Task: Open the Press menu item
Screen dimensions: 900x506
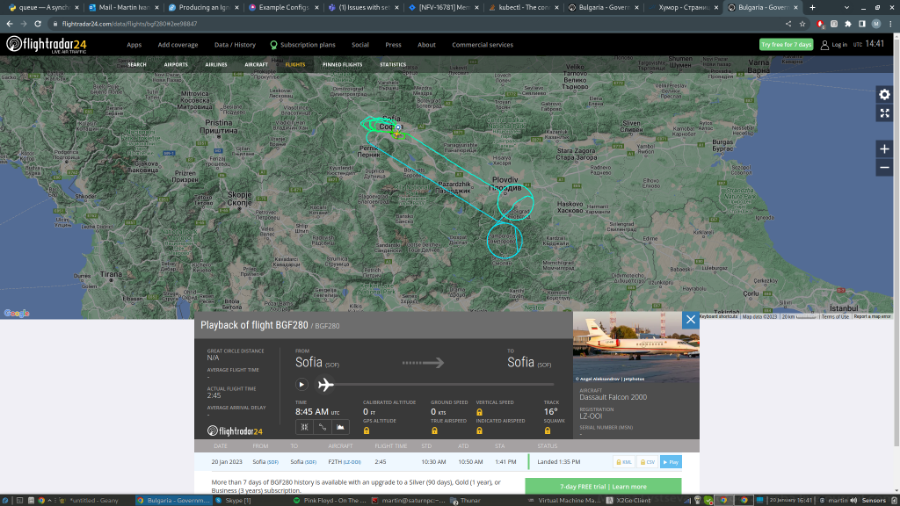Action: 393,45
